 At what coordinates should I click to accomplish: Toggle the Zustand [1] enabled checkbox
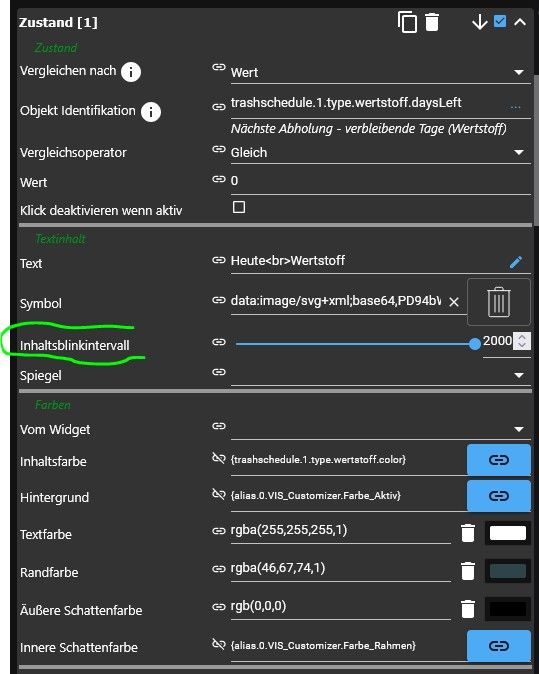[499, 21]
